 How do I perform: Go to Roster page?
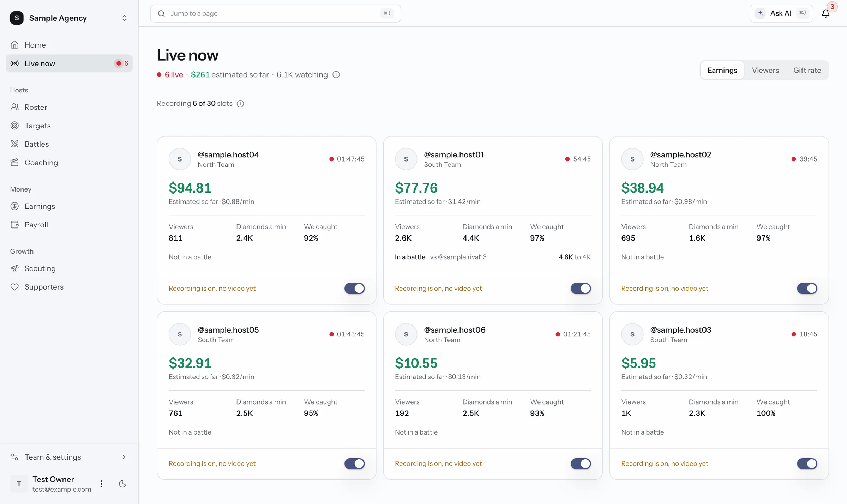pos(69,107)
